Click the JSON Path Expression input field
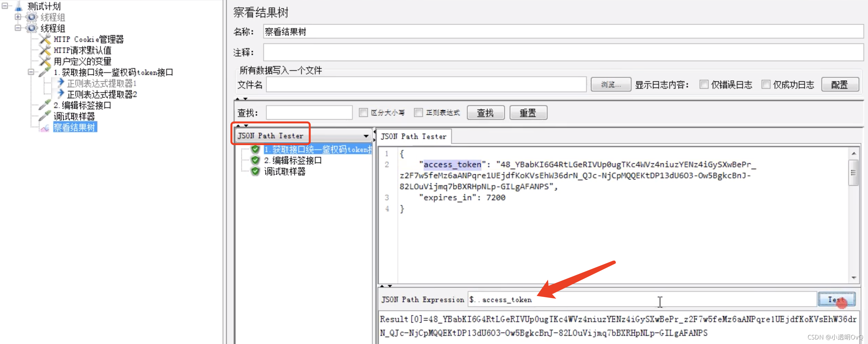The image size is (868, 344). point(642,300)
